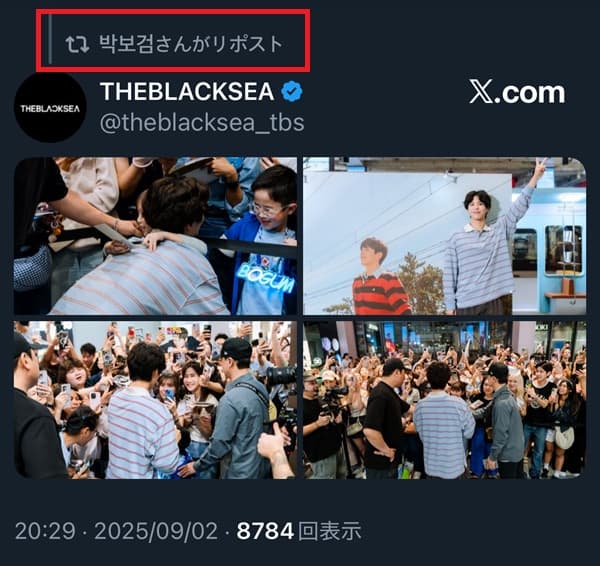Image resolution: width=600 pixels, height=566 pixels.
Task: Open bottom-left photo of fans with phones
Action: pyautogui.click(x=155, y=400)
